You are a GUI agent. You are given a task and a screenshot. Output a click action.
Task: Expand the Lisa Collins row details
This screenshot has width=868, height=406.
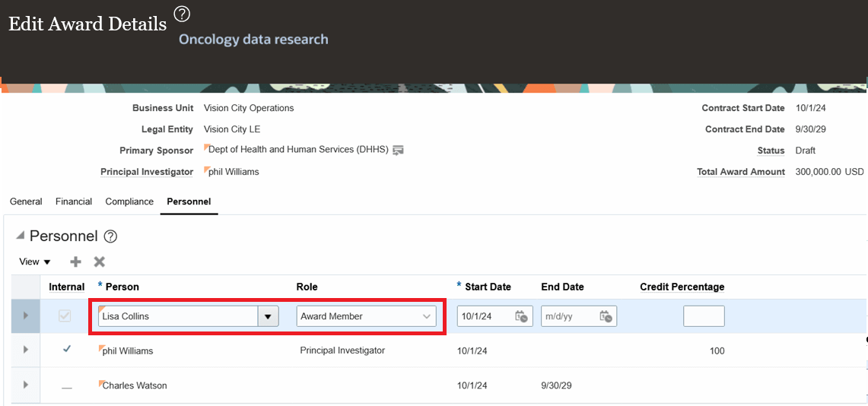(25, 316)
